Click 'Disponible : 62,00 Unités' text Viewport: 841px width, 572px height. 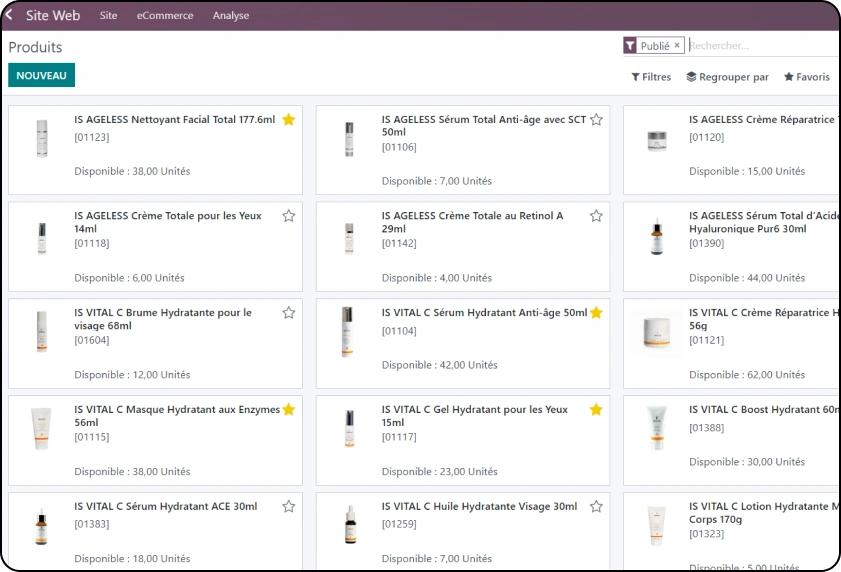(747, 375)
